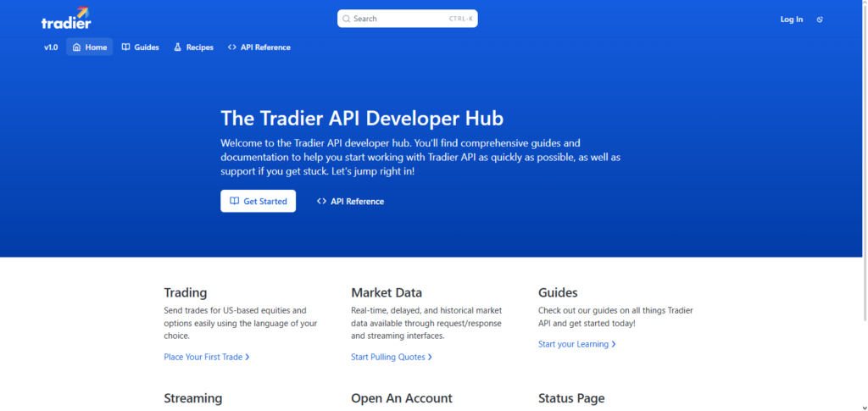The image size is (868, 411).
Task: Click the Home house icon
Action: [77, 47]
